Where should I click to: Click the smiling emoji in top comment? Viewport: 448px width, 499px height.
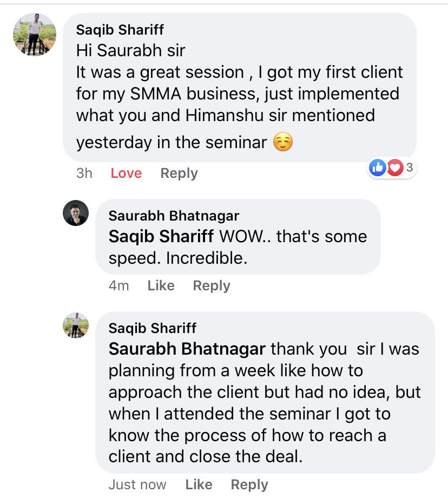point(283,142)
